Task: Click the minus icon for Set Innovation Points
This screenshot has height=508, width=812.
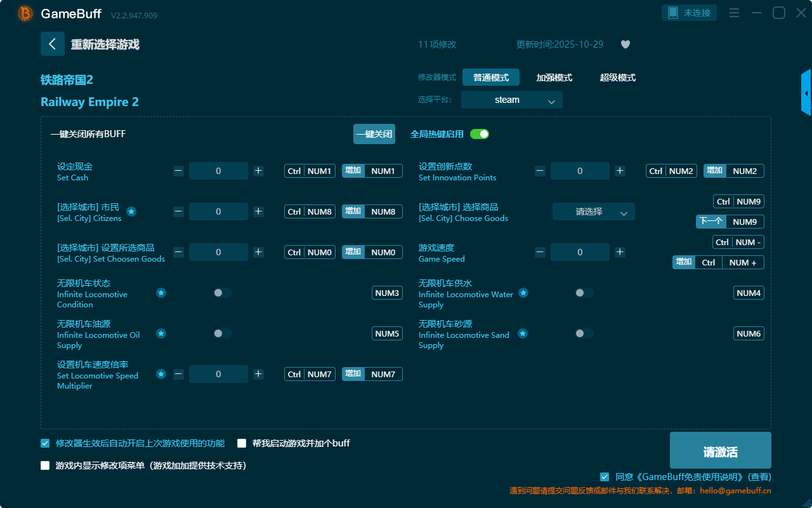Action: (540, 171)
